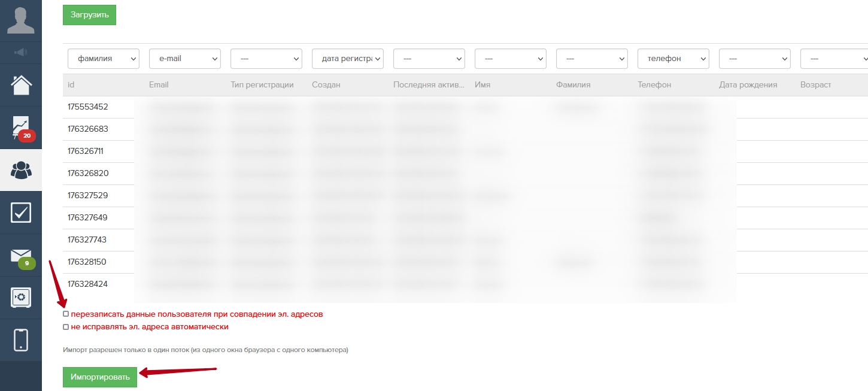The width and height of the screenshot is (868, 391).
Task: Open the safe icon in sidebar
Action: coord(21,298)
